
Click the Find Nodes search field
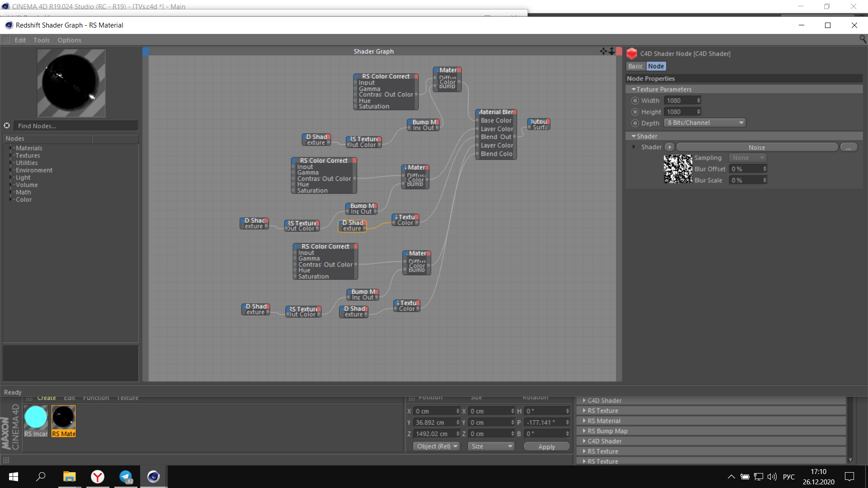pyautogui.click(x=75, y=126)
